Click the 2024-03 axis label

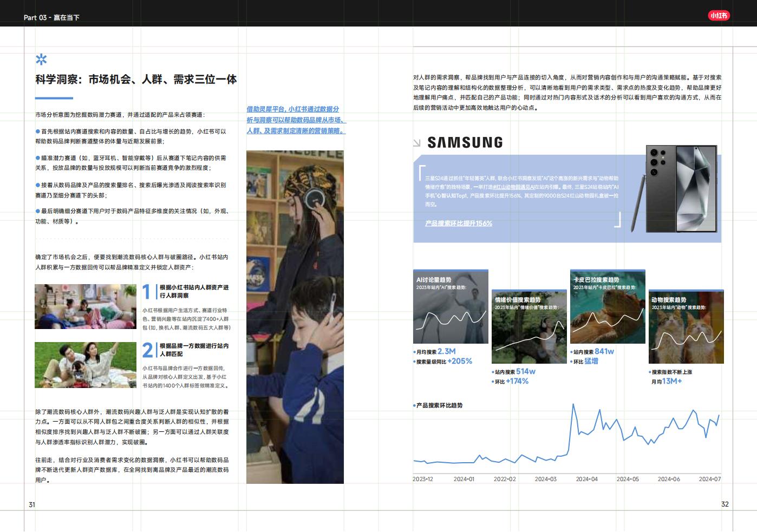[546, 479]
